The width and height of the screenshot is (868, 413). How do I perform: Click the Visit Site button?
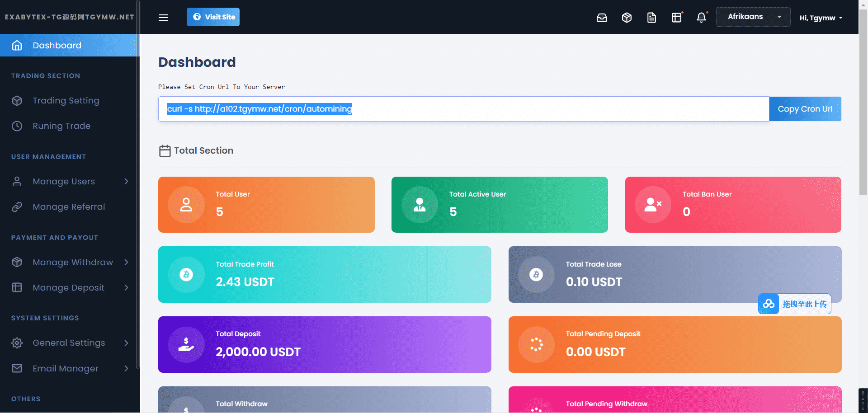(x=213, y=17)
